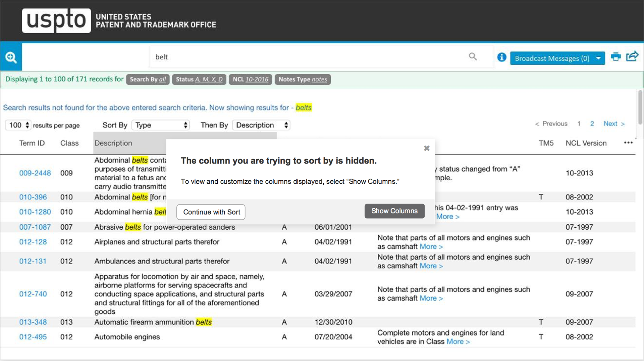Open the blue information icon
The height and width of the screenshot is (361, 644).
pos(501,57)
